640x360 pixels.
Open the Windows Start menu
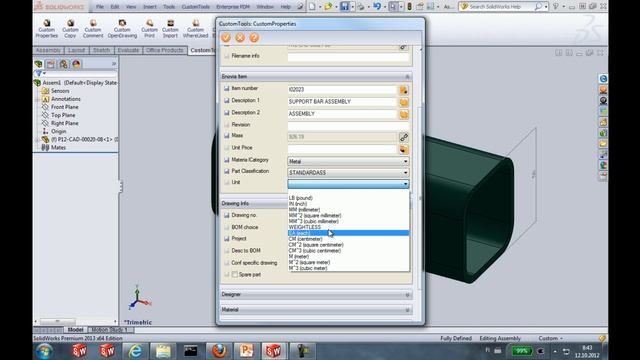pos(44,351)
